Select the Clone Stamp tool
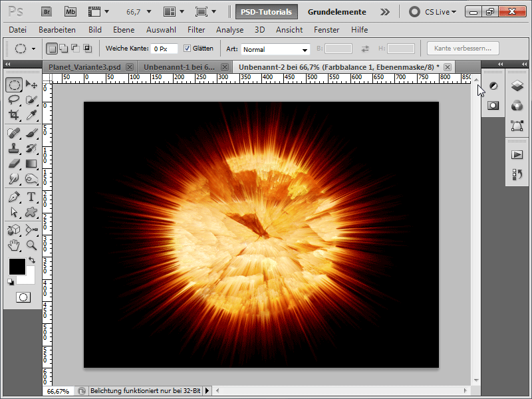 [x=14, y=148]
